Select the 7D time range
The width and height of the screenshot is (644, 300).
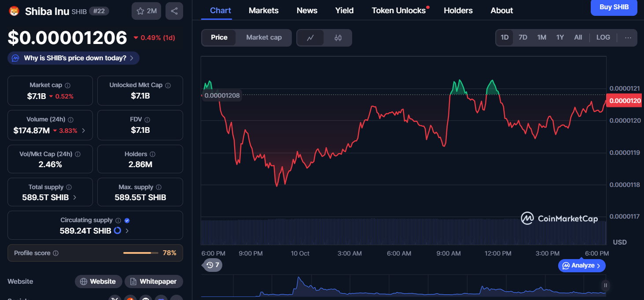(x=523, y=37)
